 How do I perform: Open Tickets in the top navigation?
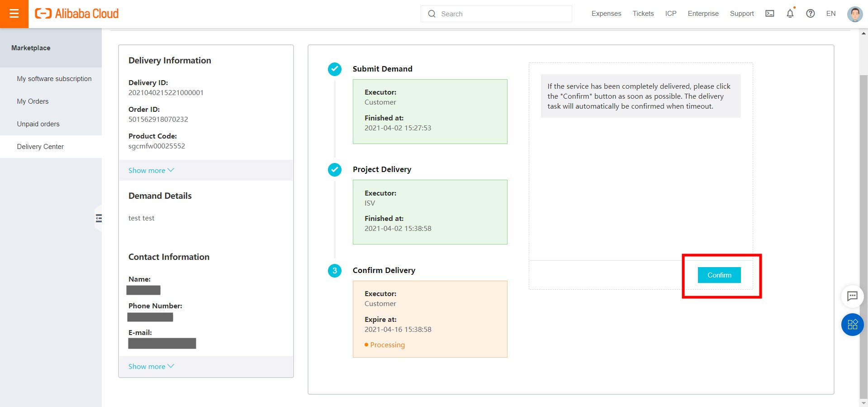[643, 14]
